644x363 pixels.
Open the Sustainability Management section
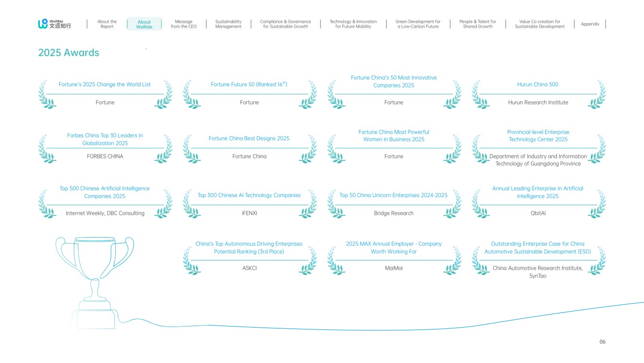click(228, 24)
